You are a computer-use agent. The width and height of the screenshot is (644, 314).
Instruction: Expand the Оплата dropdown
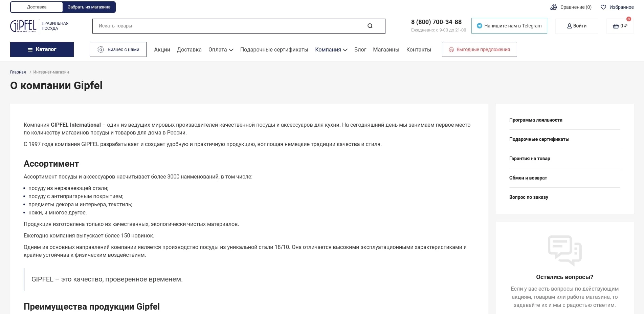[221, 49]
